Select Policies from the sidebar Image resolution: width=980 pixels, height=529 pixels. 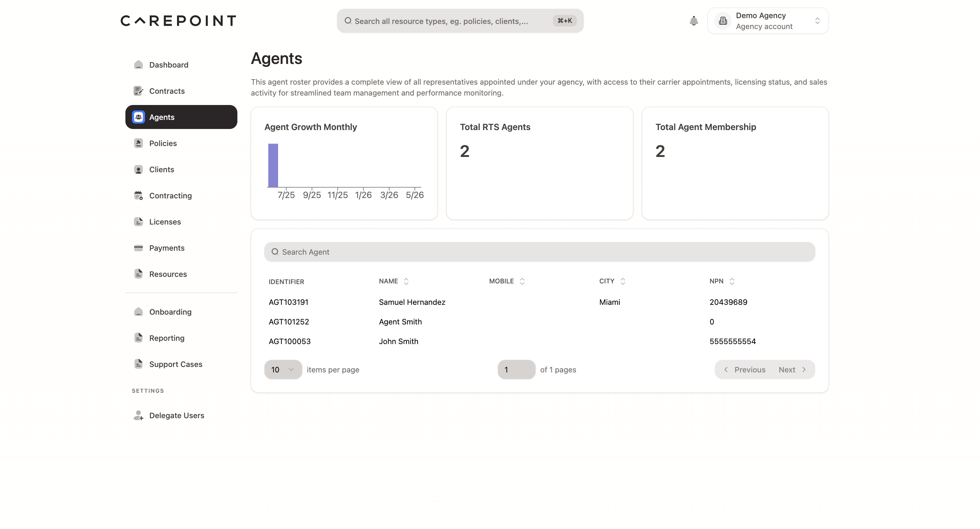click(x=181, y=144)
